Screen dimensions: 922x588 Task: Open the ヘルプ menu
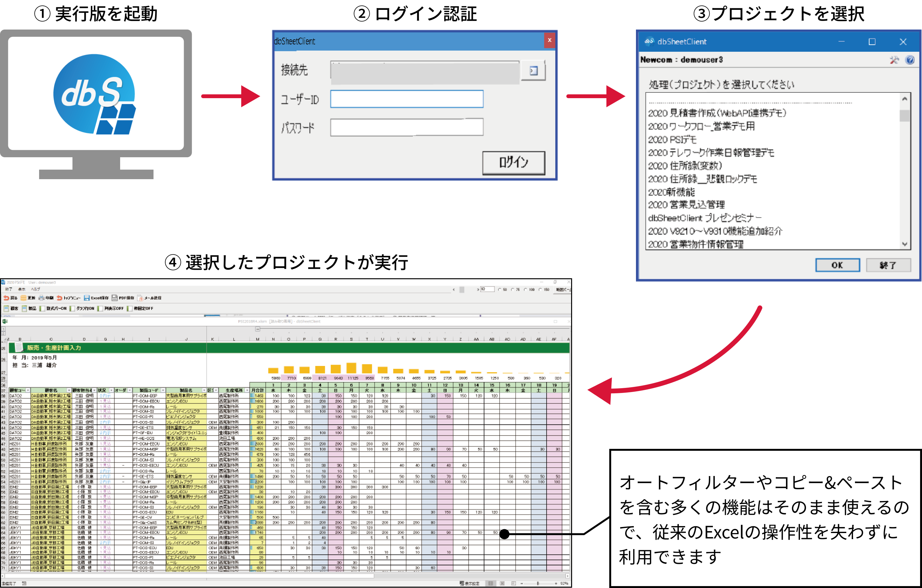[x=36, y=289]
